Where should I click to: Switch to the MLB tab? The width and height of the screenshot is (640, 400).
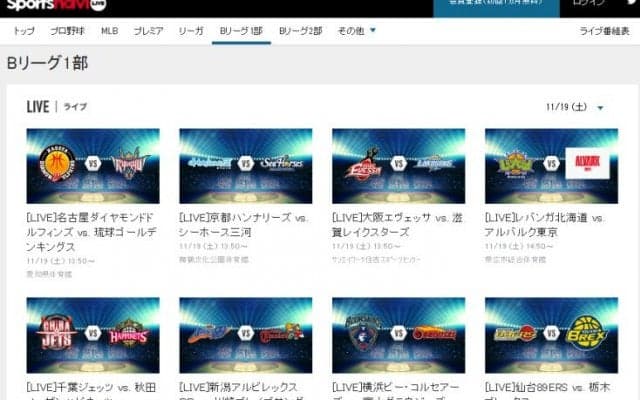click(109, 31)
